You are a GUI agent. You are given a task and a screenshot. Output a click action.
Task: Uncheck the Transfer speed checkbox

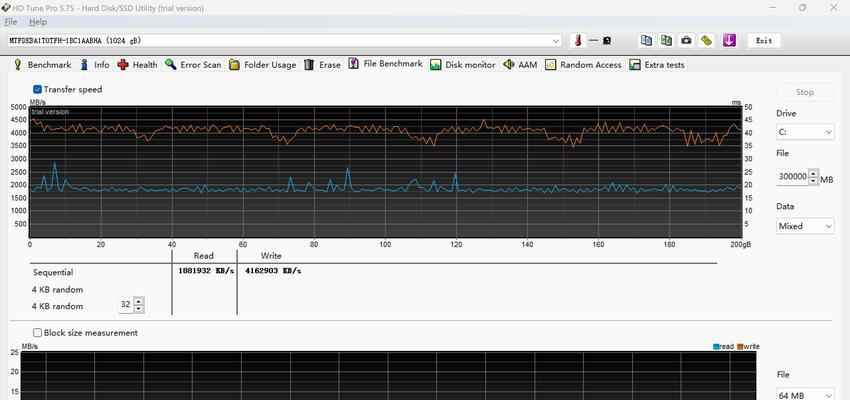click(x=37, y=89)
